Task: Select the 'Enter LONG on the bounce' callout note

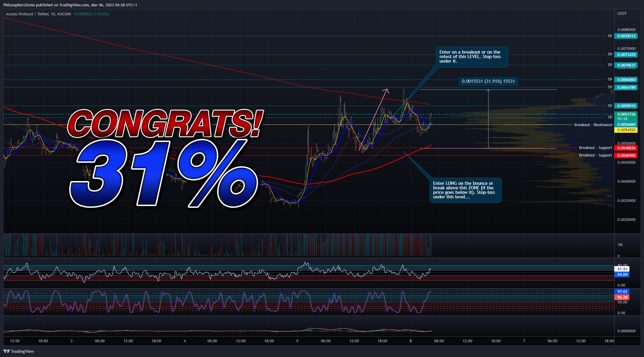Action: click(x=465, y=190)
